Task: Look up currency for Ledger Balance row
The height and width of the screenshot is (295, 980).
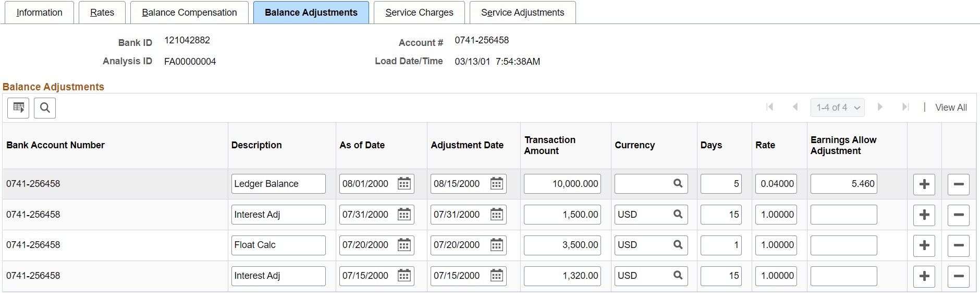Action: coord(678,184)
